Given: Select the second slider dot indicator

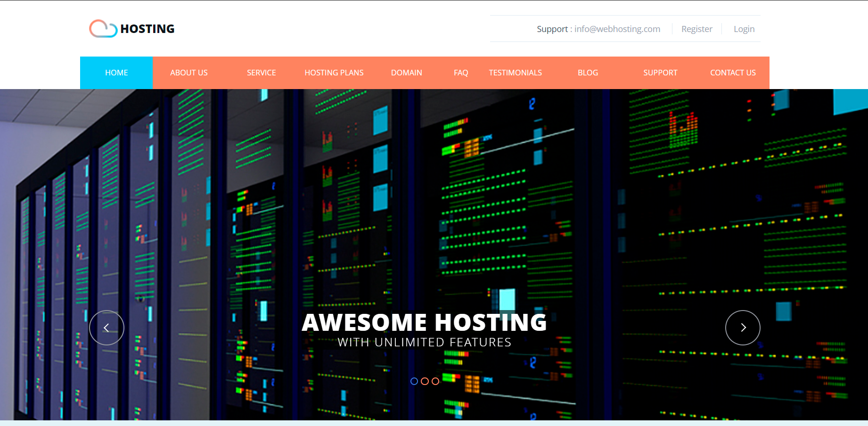Looking at the screenshot, I should pyautogui.click(x=425, y=381).
